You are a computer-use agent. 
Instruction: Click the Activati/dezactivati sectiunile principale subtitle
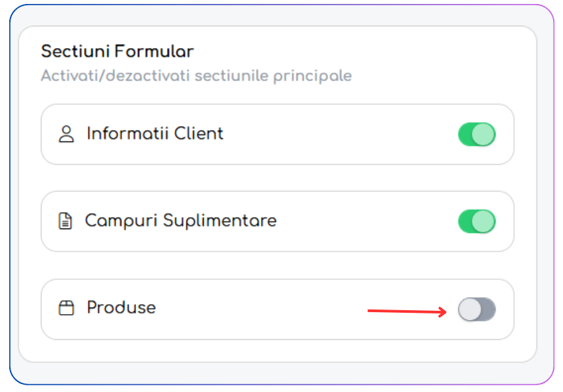click(197, 76)
